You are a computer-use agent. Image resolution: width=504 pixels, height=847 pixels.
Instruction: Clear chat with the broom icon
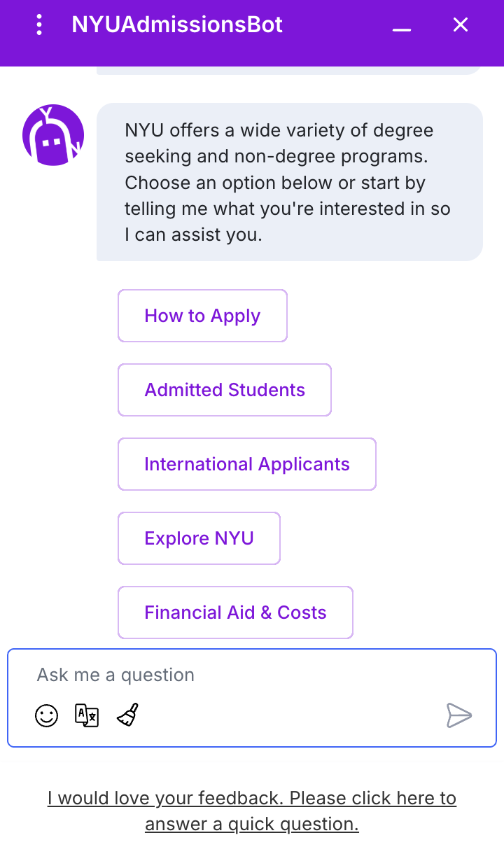[x=127, y=715]
